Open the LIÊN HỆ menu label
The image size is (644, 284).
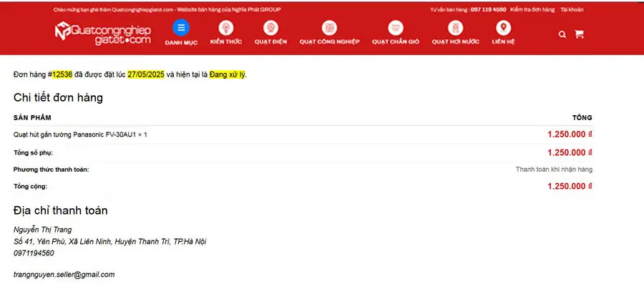[503, 42]
